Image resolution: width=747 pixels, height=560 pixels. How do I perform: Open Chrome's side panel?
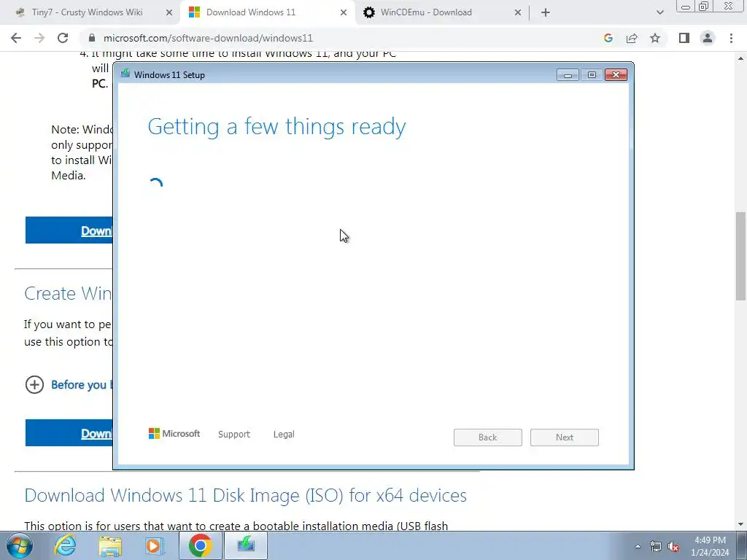pyautogui.click(x=684, y=38)
